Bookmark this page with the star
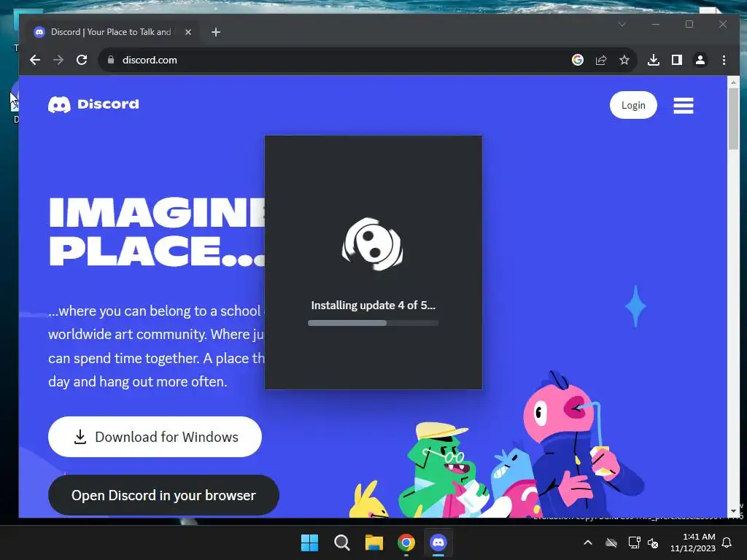 click(624, 60)
